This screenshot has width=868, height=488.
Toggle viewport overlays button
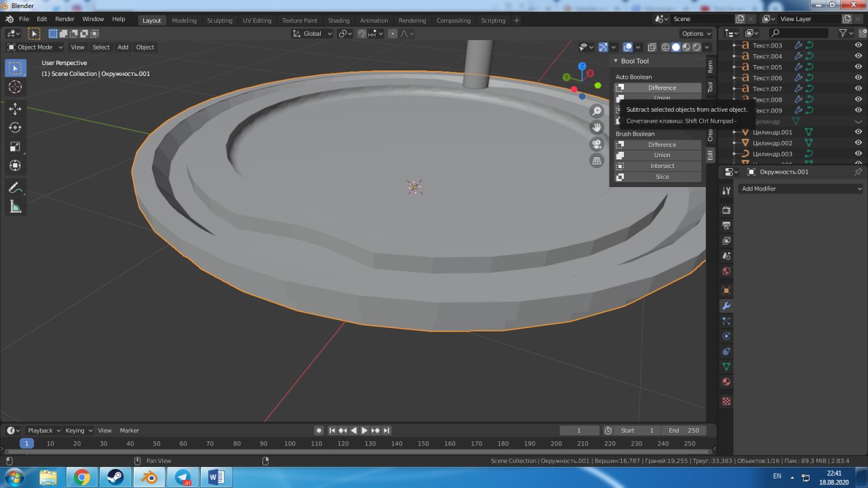tap(628, 47)
